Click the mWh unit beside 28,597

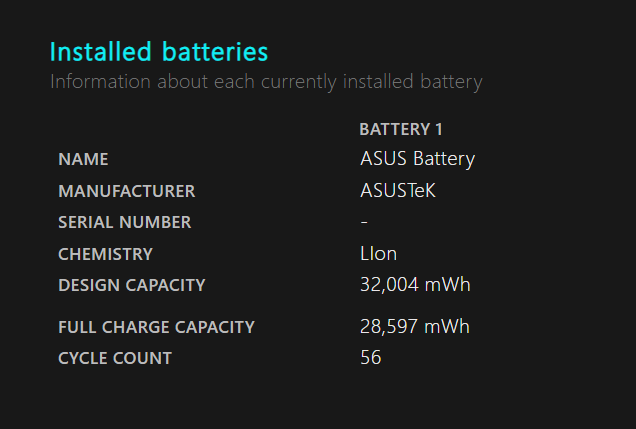447,326
